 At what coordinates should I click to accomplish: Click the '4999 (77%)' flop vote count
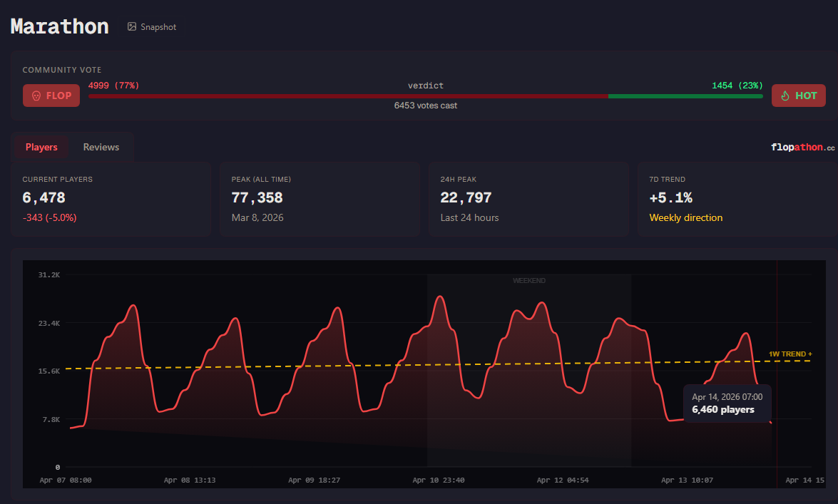pyautogui.click(x=113, y=86)
